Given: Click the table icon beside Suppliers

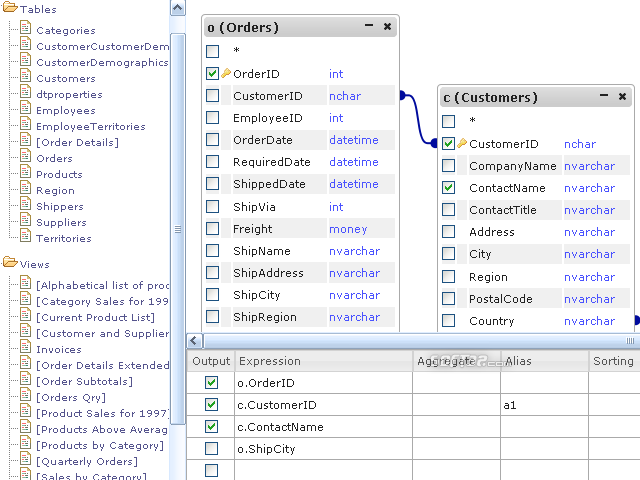Looking at the screenshot, I should point(25,220).
